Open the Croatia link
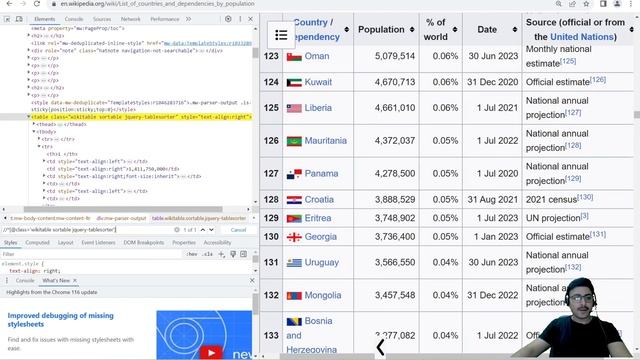This screenshot has width=640, height=360. (319, 200)
